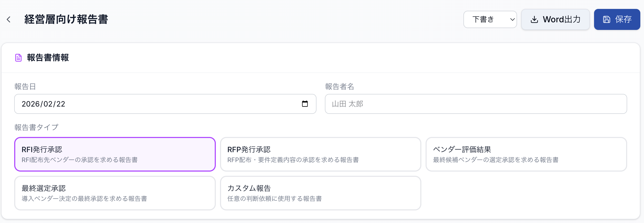Click the download icon beside Word出力
This screenshot has width=644, height=223.
pos(534,19)
